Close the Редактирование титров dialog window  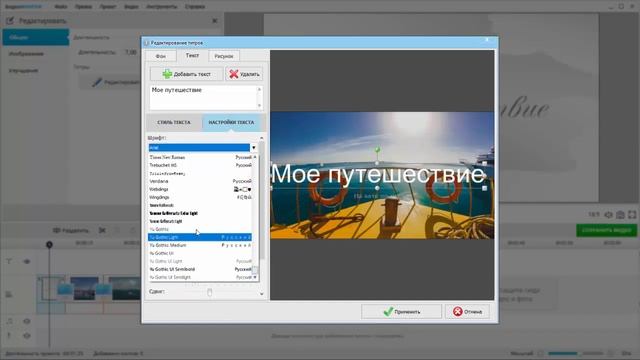click(487, 40)
